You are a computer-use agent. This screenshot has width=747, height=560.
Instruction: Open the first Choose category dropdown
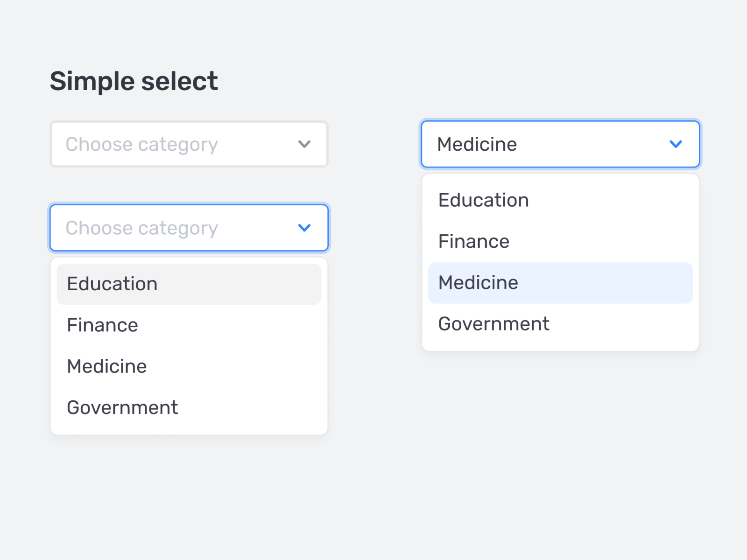188,144
